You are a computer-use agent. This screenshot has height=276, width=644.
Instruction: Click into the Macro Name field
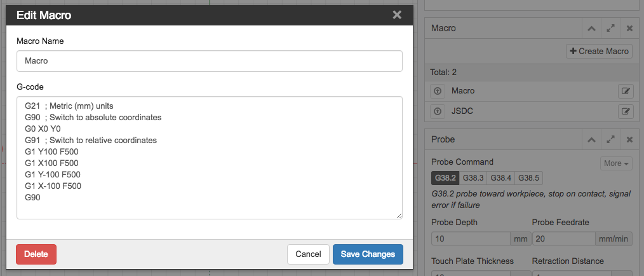pos(210,61)
